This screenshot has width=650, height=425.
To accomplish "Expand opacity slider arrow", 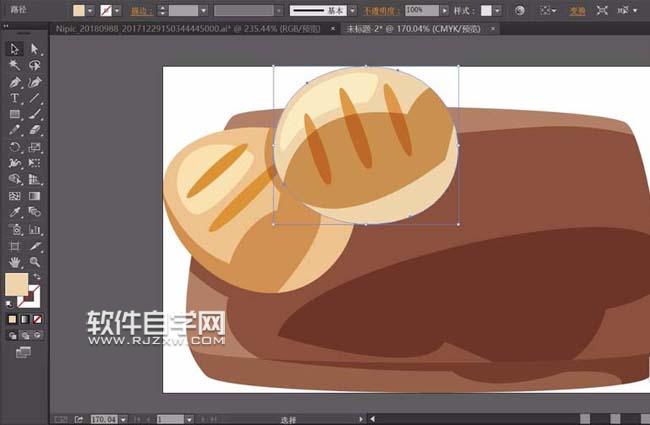I will 444,11.
